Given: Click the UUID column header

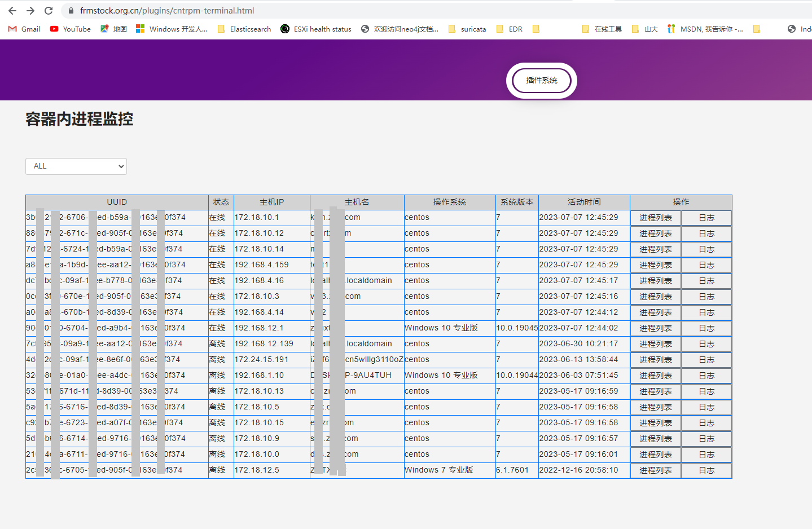Looking at the screenshot, I should click(117, 202).
